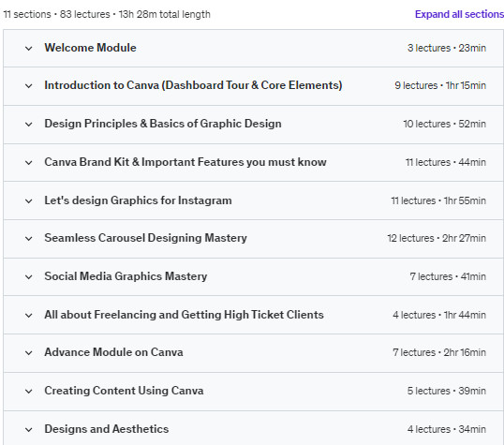Expand the Freelancing and High Ticket Clients chevron
The image size is (504, 445).
(x=29, y=316)
